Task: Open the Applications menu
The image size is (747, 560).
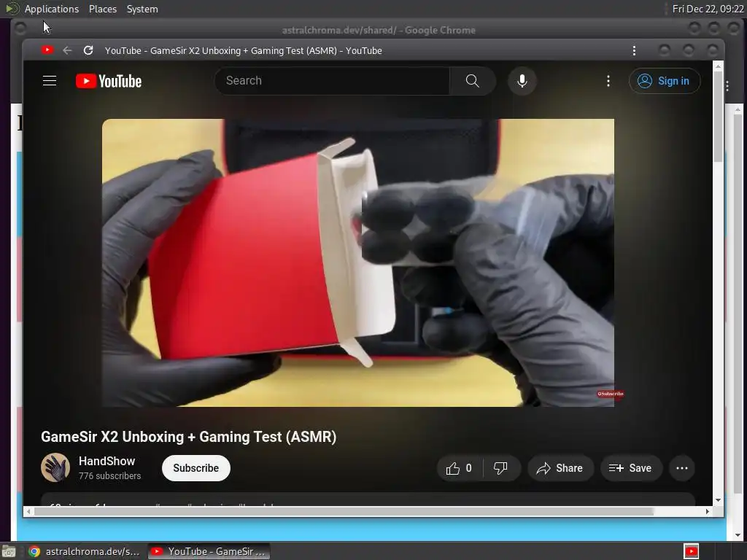Action: point(52,9)
